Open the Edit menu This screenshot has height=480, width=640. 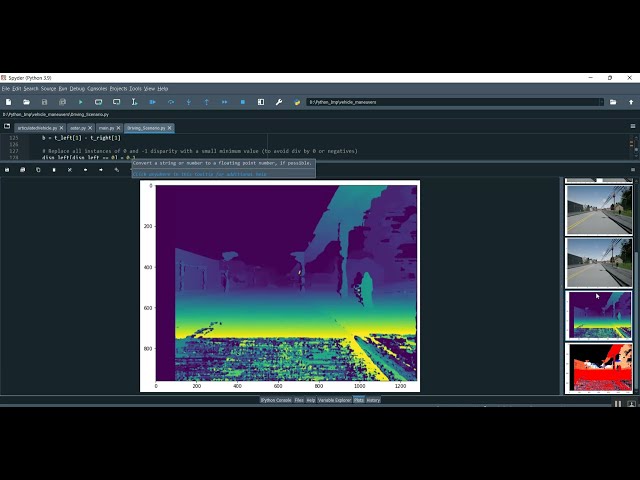[x=16, y=89]
